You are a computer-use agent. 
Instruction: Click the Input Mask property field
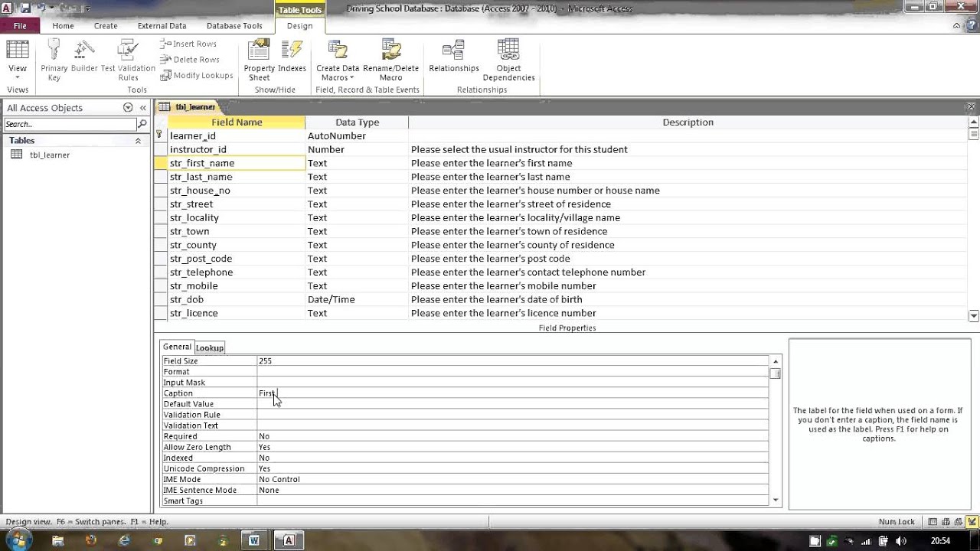pos(512,383)
